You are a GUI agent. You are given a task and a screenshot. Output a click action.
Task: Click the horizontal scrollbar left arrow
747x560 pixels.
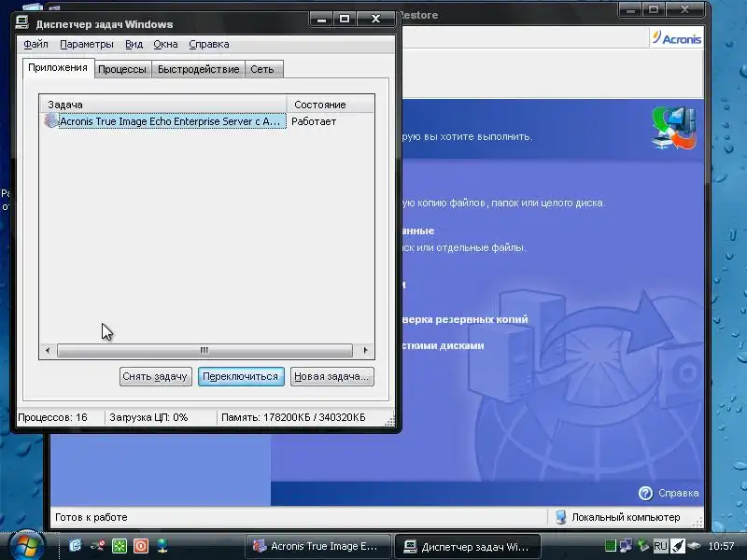[x=48, y=351]
